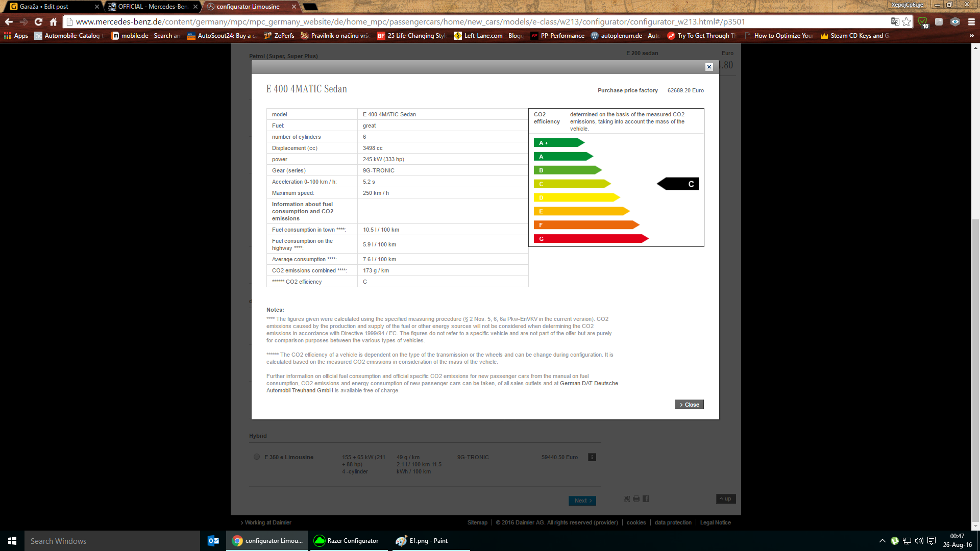Jump up with the up button
Viewport: 980px width, 551px height.
coord(726,499)
